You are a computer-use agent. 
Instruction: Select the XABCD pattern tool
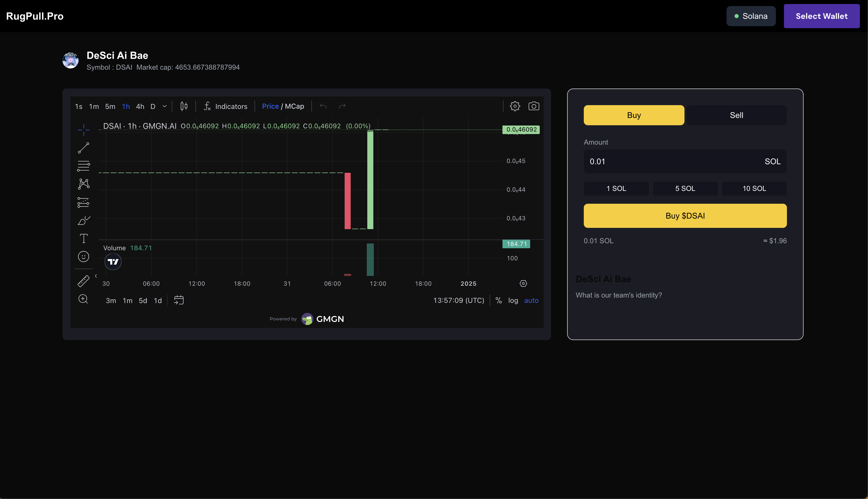click(x=83, y=184)
